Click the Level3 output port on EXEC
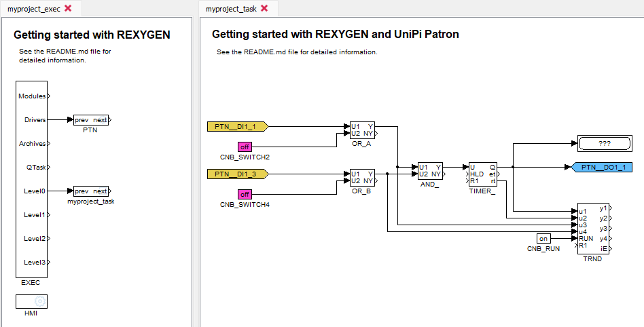This screenshot has height=327, width=644. 49,263
